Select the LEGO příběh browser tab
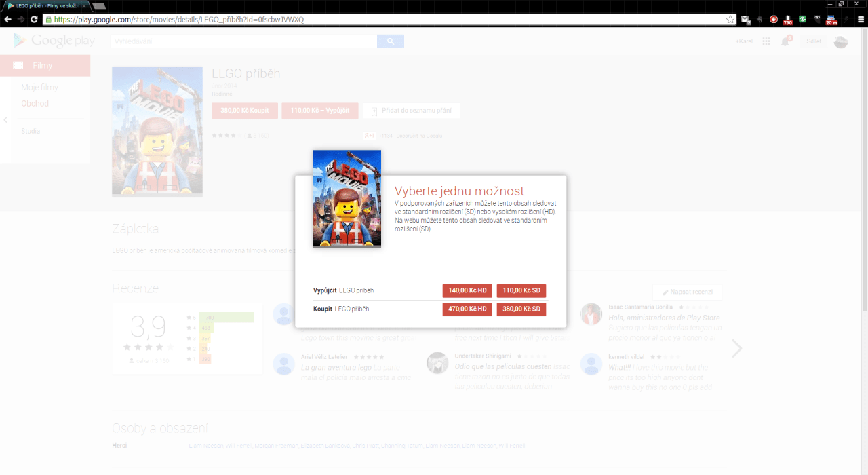This screenshot has height=475, width=868. coord(46,5)
